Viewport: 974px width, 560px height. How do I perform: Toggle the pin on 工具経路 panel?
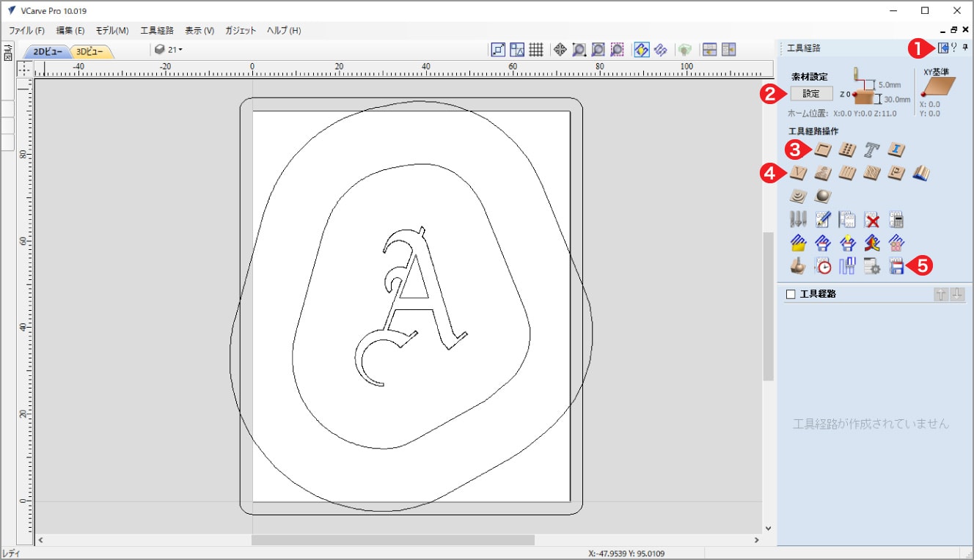click(965, 48)
